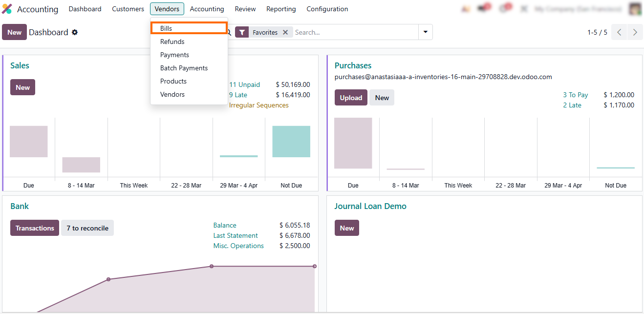Click the Not Due bar in Sales chart

pyautogui.click(x=291, y=142)
